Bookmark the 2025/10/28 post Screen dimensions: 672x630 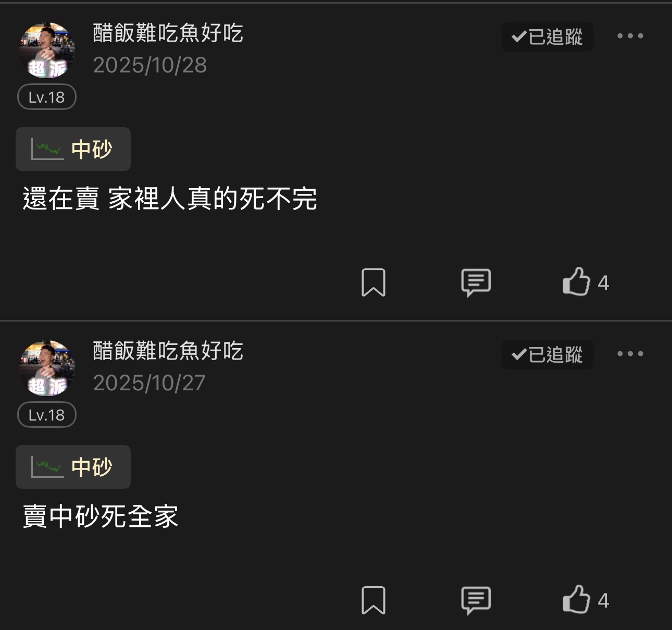pyautogui.click(x=374, y=282)
